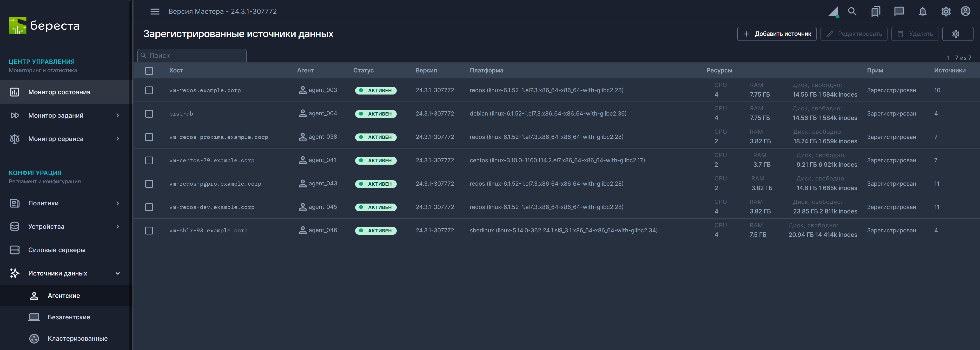Select checkbox for brst-db host
This screenshot has width=980, height=350.
click(x=149, y=114)
